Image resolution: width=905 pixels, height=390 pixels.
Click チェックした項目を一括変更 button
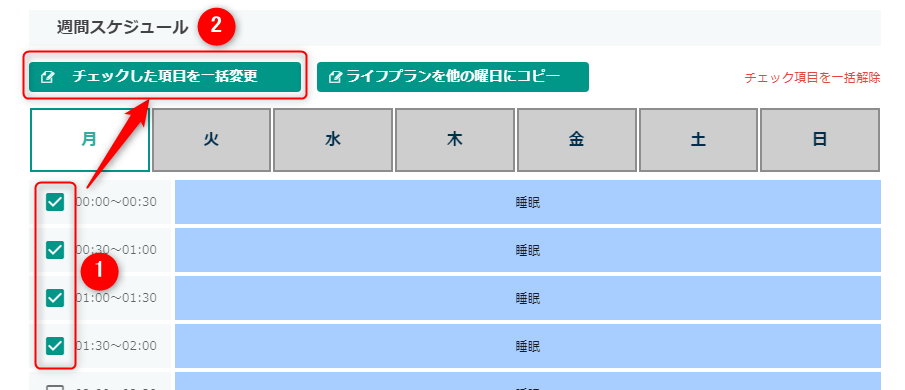pos(165,77)
